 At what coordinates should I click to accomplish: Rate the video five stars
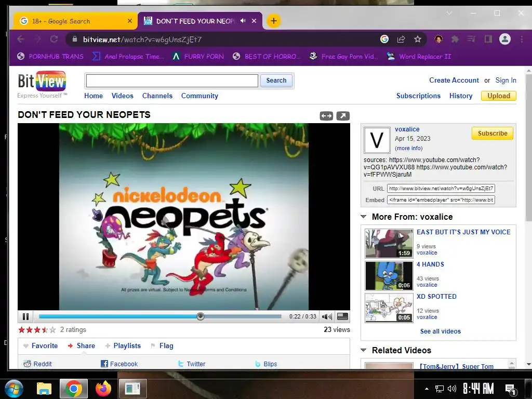52,330
